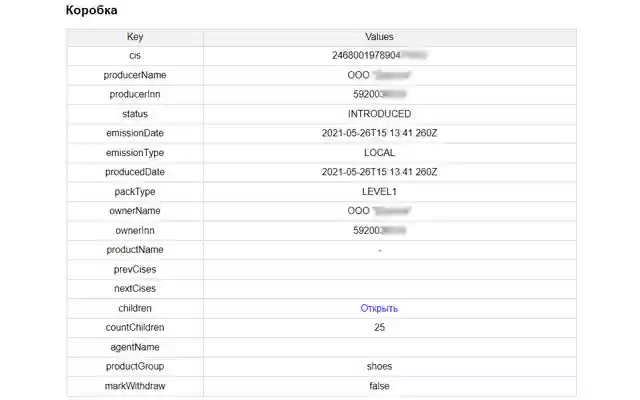Screen dimensions: 640x400
Task: Click the prevCises key cell
Action: click(135, 269)
